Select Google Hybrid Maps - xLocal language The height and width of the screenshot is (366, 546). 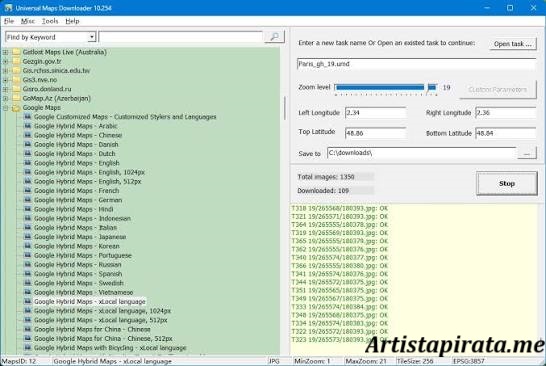[x=89, y=302]
